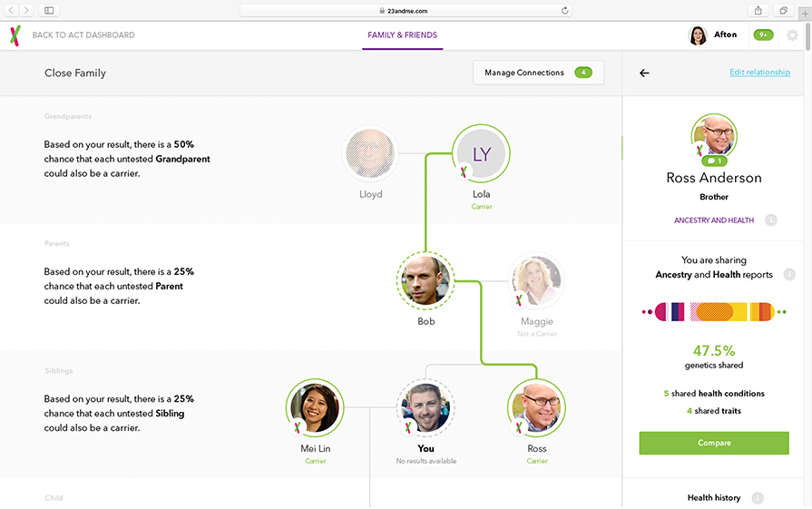The height and width of the screenshot is (509, 812).
Task: Click the Safari show tabs icon
Action: [x=784, y=10]
